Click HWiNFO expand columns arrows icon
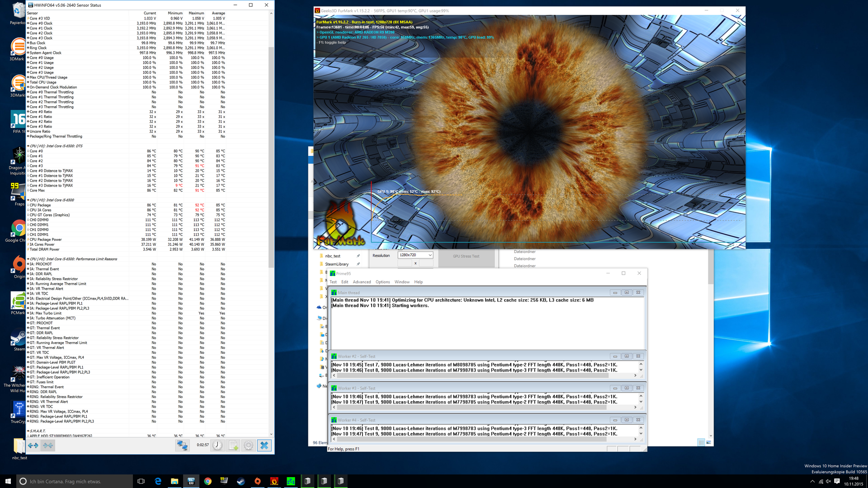This screenshot has height=488, width=868. [x=33, y=446]
